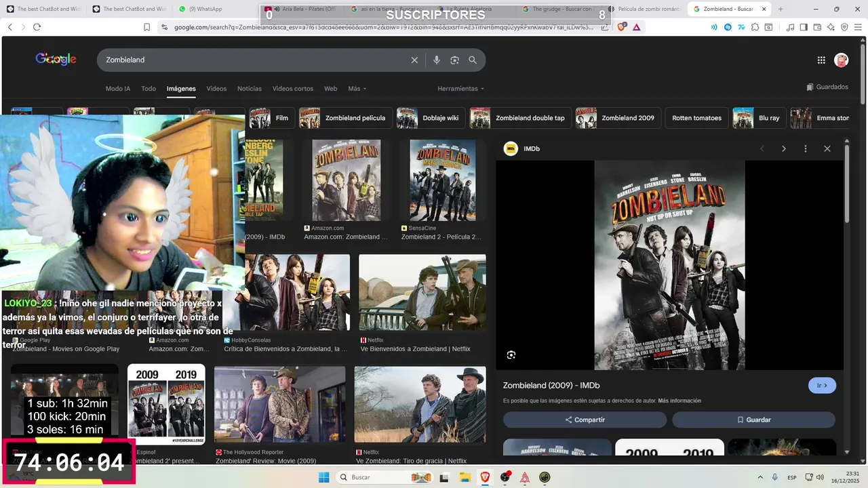Screen dimensions: 868x488
Task: Open the Guardados saved items link
Action: [827, 87]
